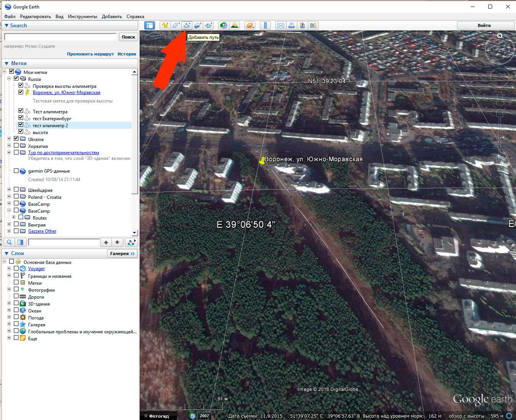The image size is (516, 420).
Task: Expand the 'Ukraine' folder
Action: tap(9, 139)
